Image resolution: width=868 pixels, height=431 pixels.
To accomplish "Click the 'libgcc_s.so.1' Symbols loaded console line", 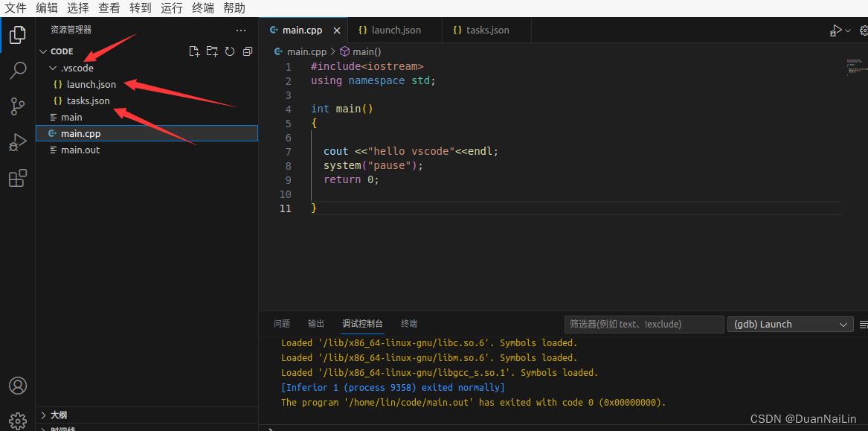I will [x=440, y=373].
